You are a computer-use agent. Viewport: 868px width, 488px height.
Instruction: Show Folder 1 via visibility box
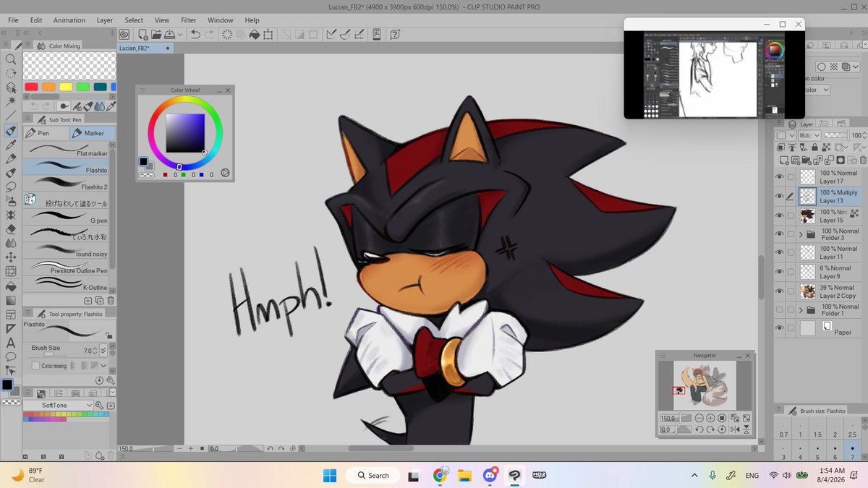pyautogui.click(x=780, y=310)
